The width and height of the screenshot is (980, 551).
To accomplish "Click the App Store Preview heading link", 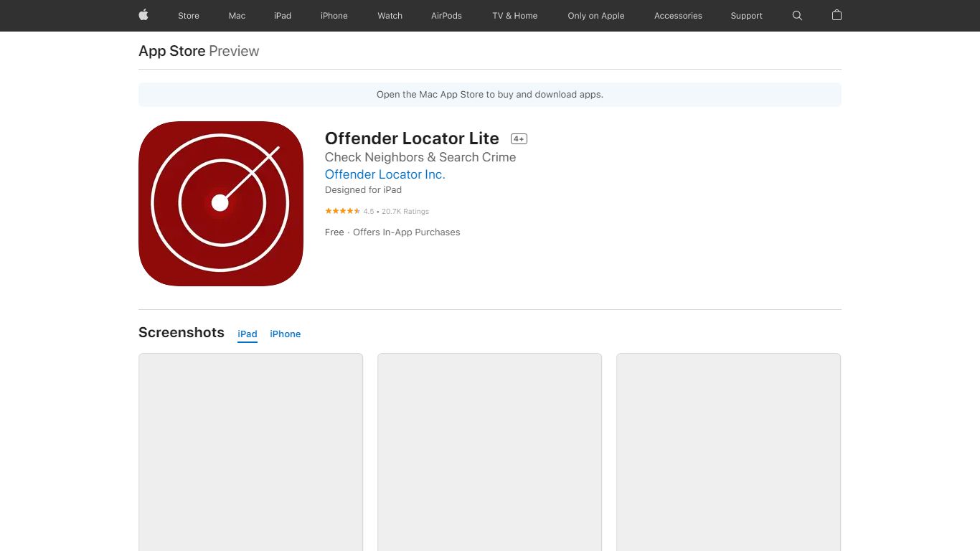I will [x=199, y=51].
